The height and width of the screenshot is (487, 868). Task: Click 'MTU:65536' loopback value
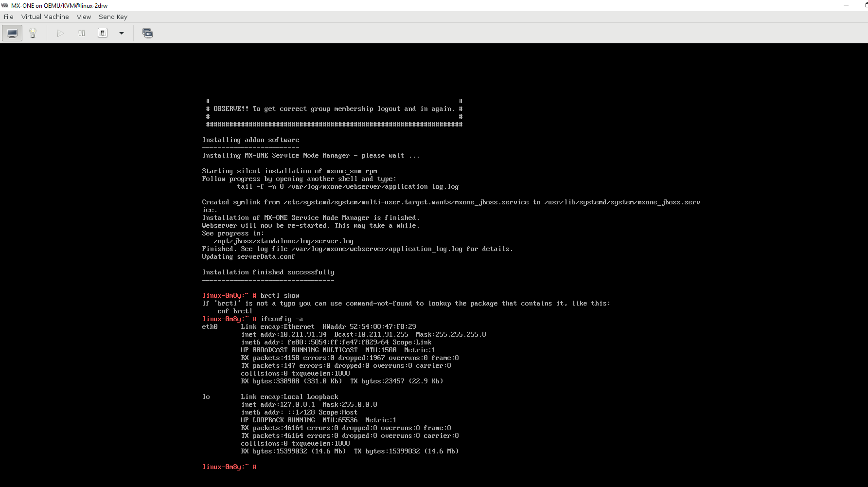(x=340, y=420)
